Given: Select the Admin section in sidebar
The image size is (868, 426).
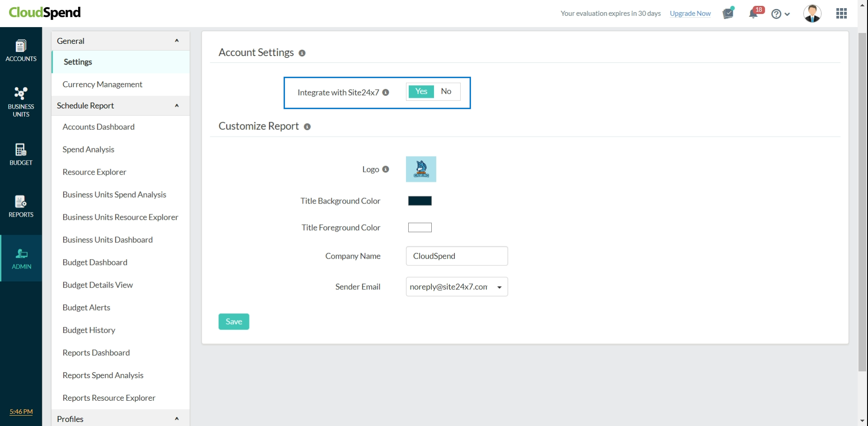Looking at the screenshot, I should [x=21, y=258].
